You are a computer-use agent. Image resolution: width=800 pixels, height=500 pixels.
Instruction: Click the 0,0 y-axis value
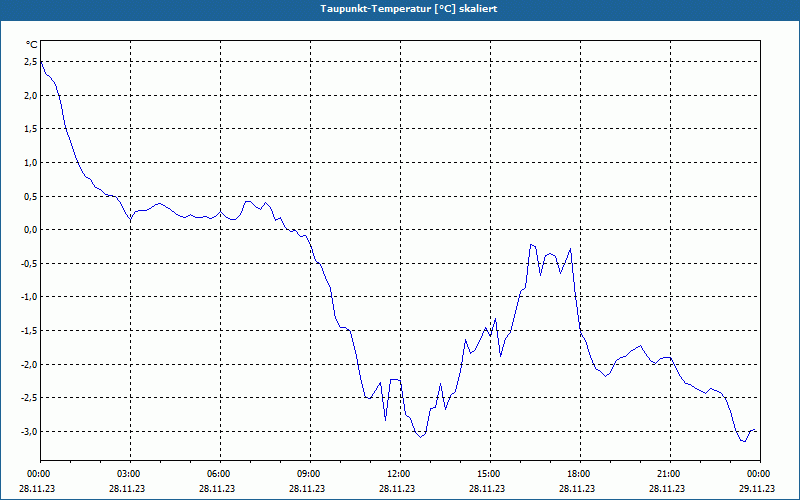coord(31,230)
